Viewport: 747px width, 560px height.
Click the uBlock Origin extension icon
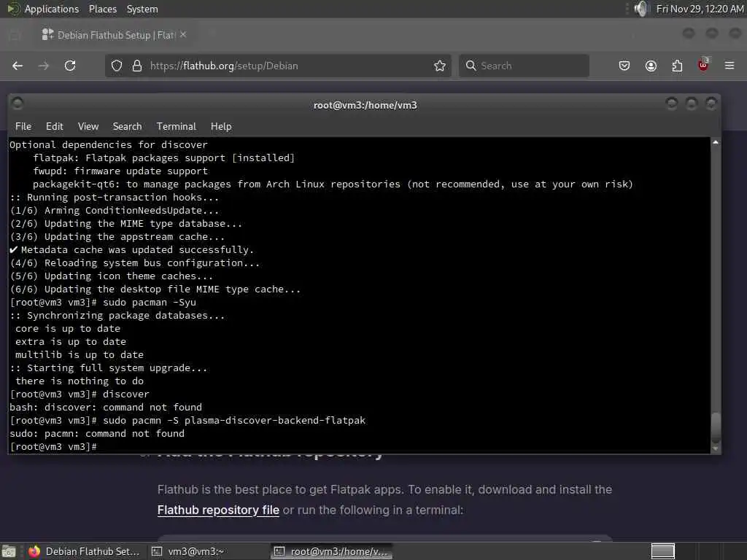(x=703, y=65)
